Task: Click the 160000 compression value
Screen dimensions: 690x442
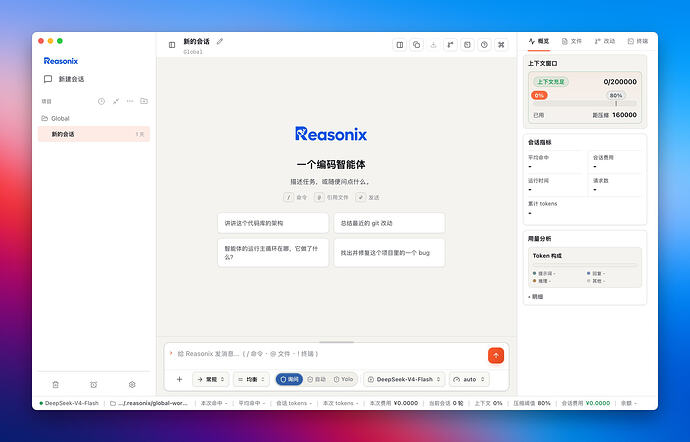Action: [x=624, y=115]
